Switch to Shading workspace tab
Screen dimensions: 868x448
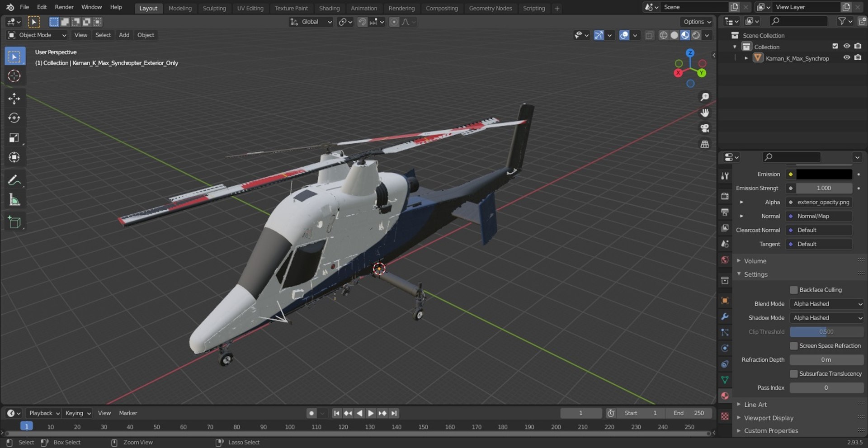tap(329, 8)
